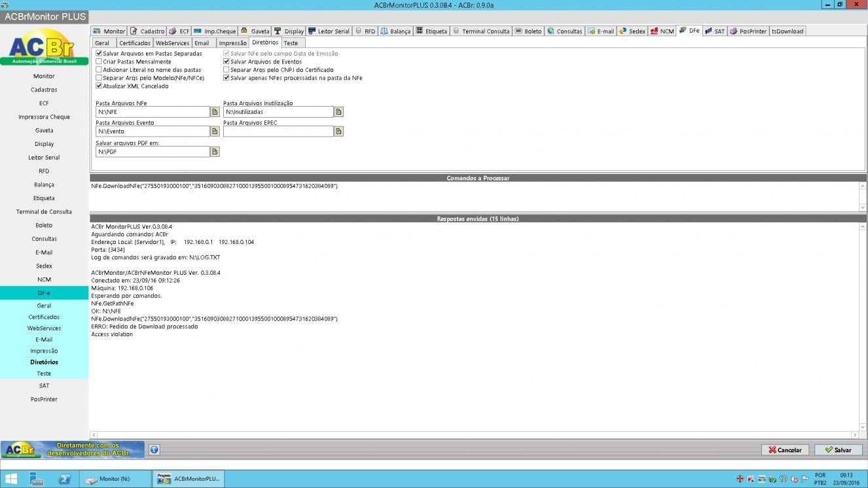Viewport: 868px width, 488px height.
Task: Toggle Salvar apenas NFes processadas na pasta
Action: [293, 78]
